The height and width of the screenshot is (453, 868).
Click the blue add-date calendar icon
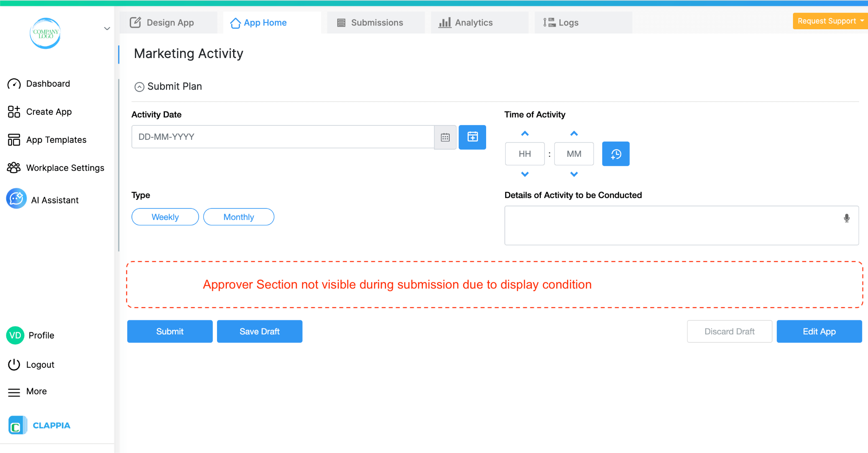coord(472,137)
